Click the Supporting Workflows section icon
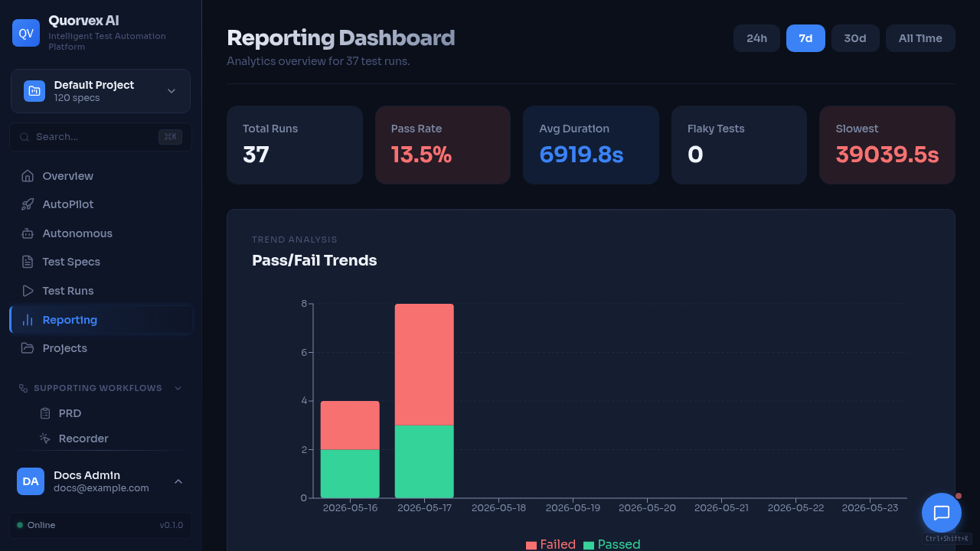Viewport: 980px width, 551px height. (x=24, y=388)
